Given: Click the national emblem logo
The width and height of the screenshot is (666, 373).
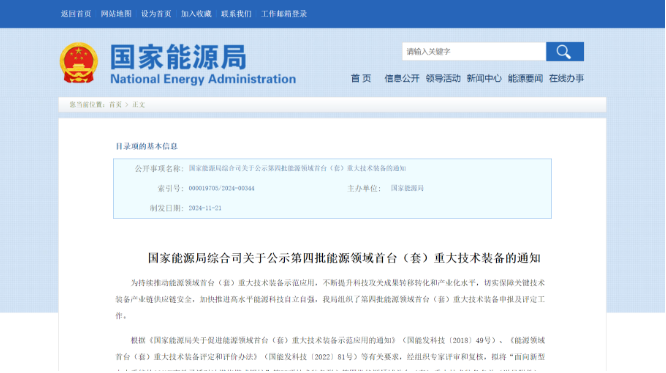Looking at the screenshot, I should pyautogui.click(x=79, y=62).
